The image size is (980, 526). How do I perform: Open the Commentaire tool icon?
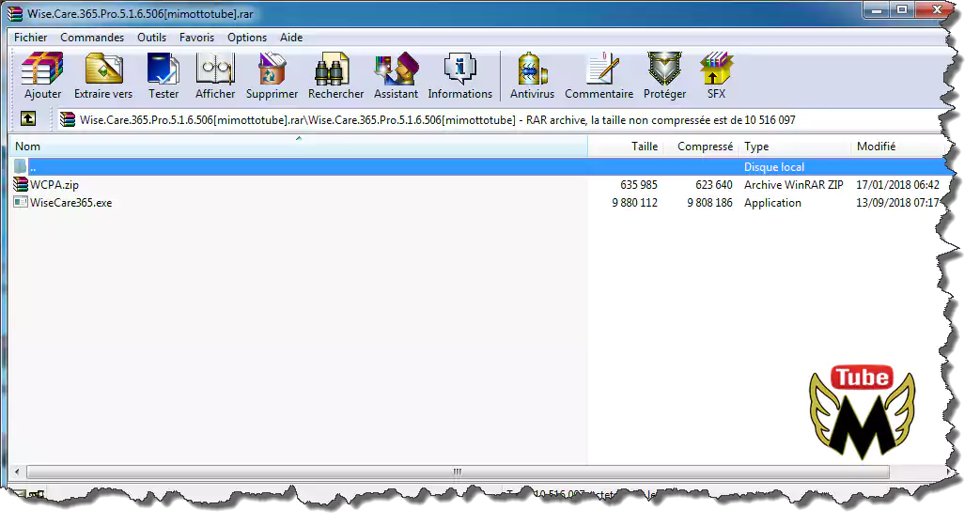pos(602,69)
